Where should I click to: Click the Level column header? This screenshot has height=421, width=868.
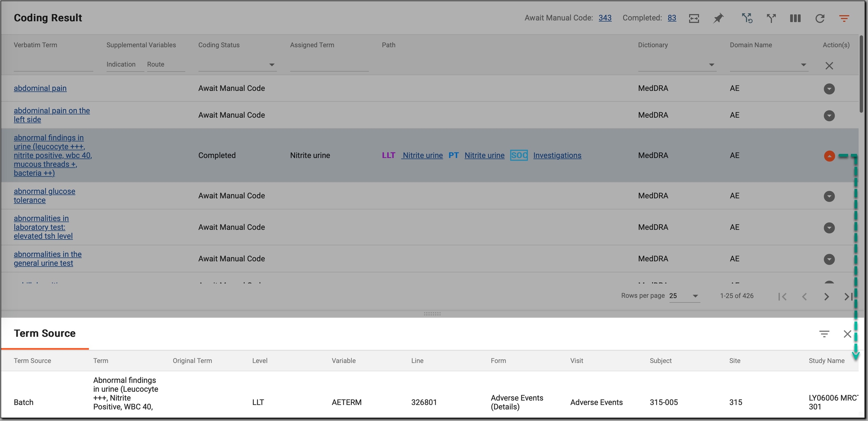coord(260,361)
